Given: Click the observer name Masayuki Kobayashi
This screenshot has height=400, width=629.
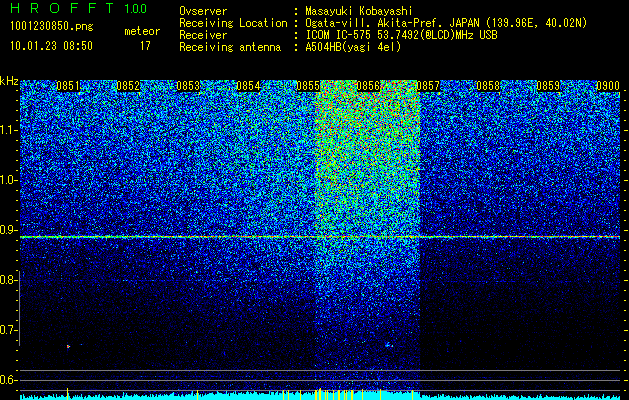Looking at the screenshot, I should tap(359, 11).
